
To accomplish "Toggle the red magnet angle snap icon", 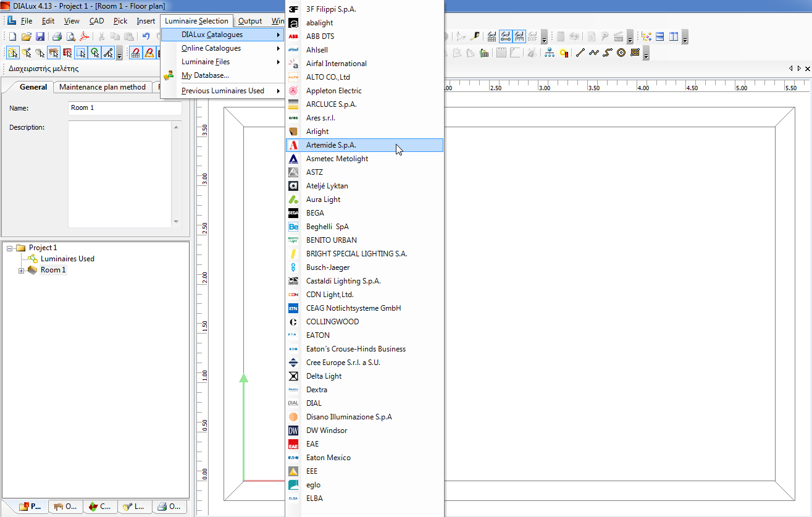I will click(149, 53).
